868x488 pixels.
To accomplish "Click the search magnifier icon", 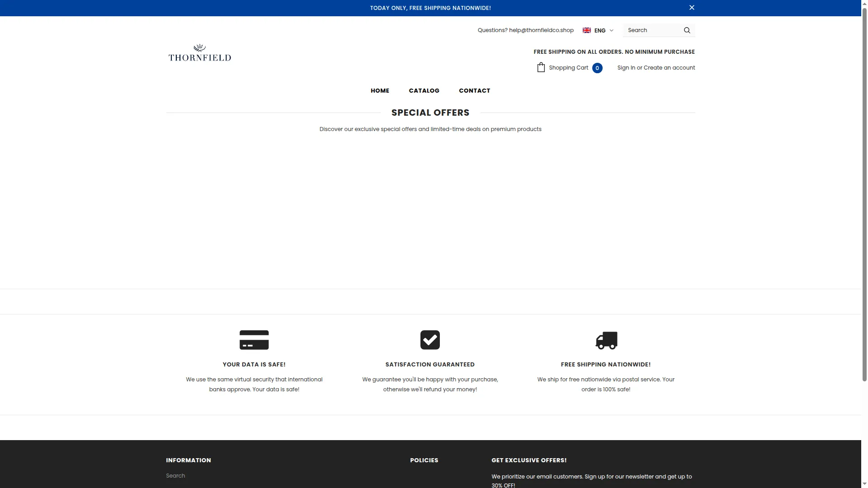I will (x=687, y=30).
